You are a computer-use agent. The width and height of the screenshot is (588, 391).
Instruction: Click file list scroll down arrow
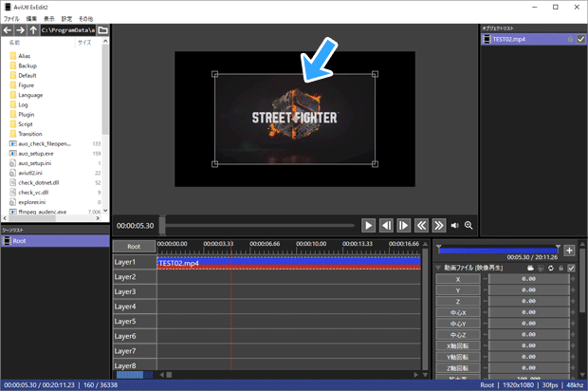[x=105, y=211]
